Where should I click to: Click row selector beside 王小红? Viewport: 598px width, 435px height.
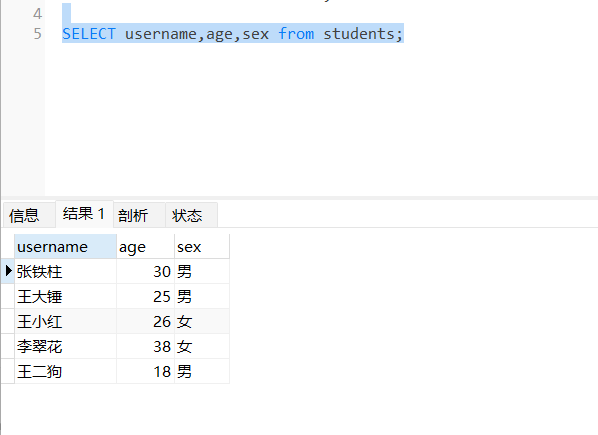pos(8,321)
